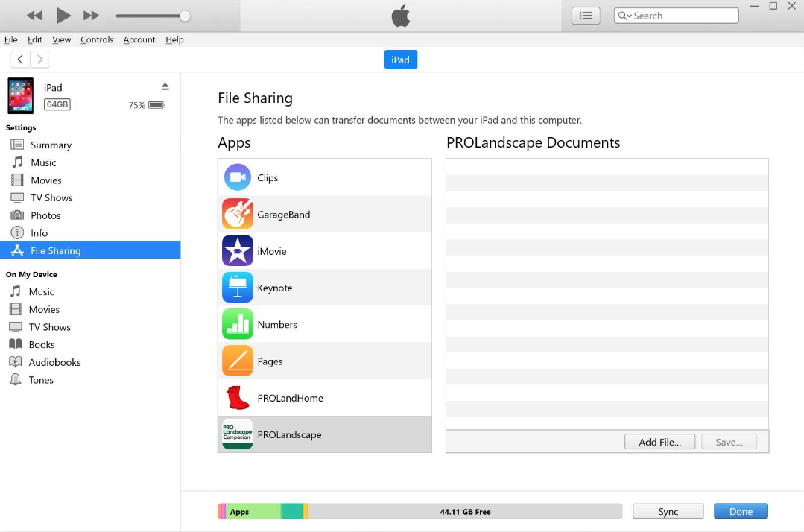Click the rewind playback button
This screenshot has width=804, height=532.
tap(34, 16)
